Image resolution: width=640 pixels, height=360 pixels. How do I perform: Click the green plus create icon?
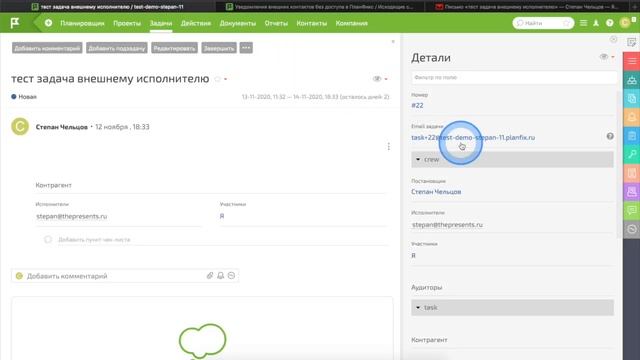[x=48, y=23]
